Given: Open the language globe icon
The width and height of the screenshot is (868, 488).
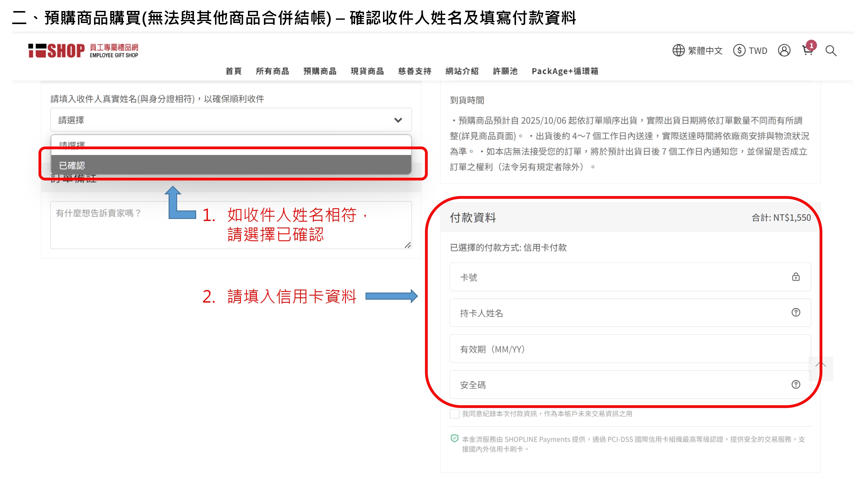Looking at the screenshot, I should 678,51.
